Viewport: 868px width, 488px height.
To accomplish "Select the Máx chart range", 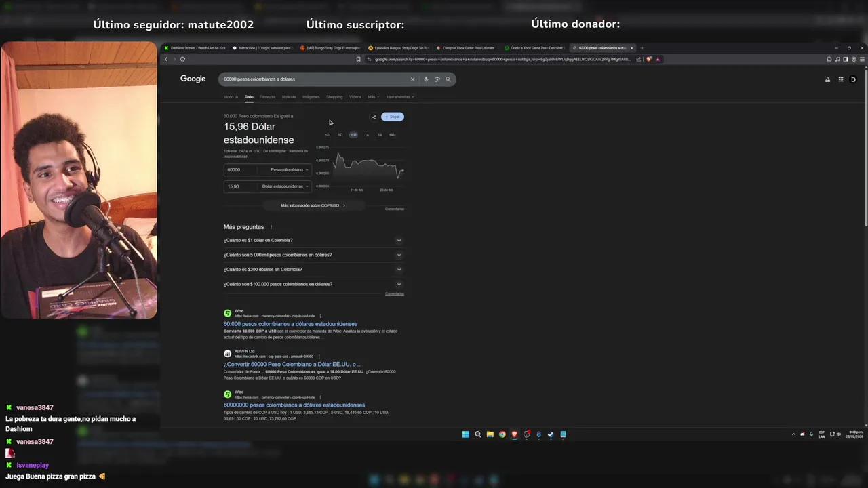I will pyautogui.click(x=393, y=135).
